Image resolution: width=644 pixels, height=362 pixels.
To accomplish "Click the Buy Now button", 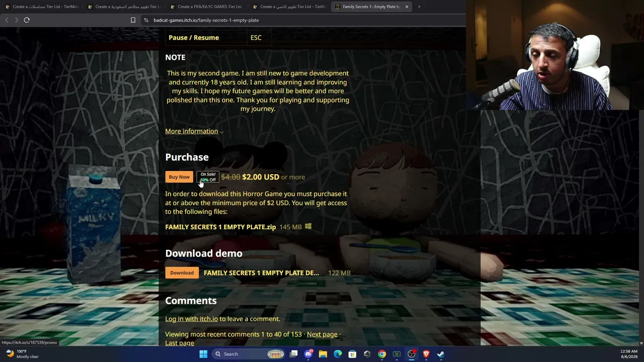I will (179, 177).
